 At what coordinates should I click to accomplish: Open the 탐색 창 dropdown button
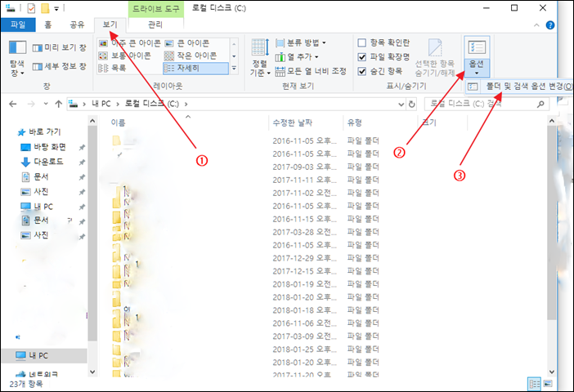(x=17, y=59)
